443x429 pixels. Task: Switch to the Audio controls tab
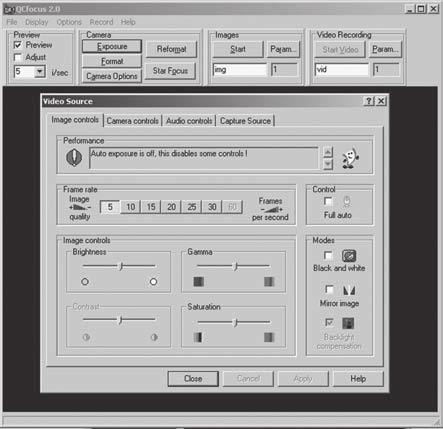coord(189,121)
